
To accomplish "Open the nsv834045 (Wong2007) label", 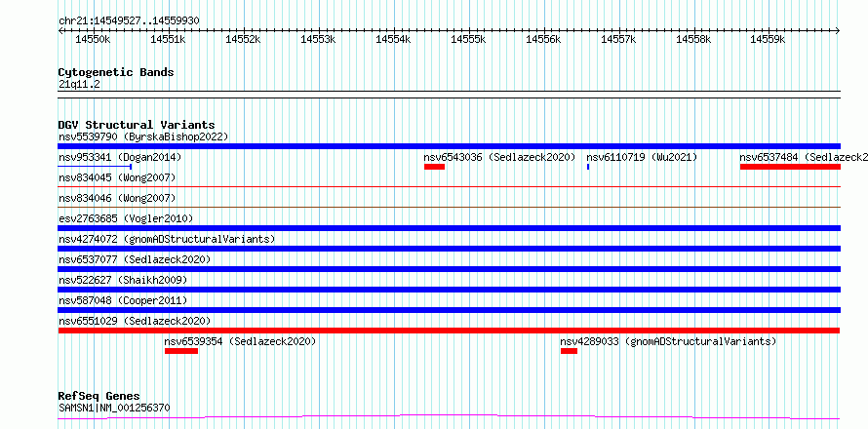I will tap(117, 177).
